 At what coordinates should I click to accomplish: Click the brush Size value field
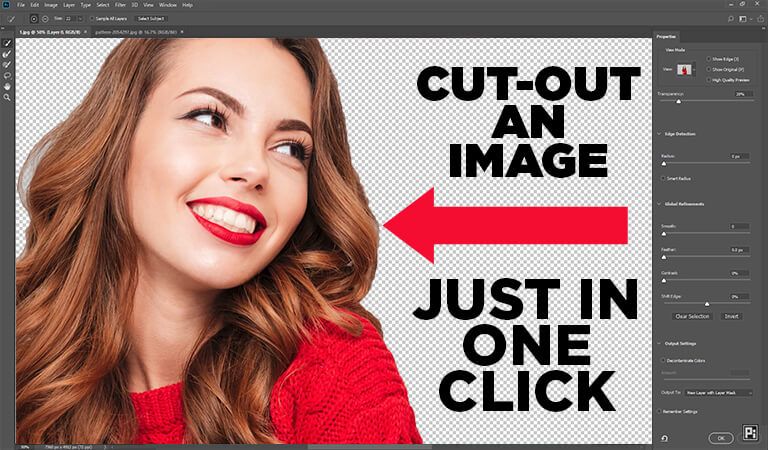click(x=70, y=19)
